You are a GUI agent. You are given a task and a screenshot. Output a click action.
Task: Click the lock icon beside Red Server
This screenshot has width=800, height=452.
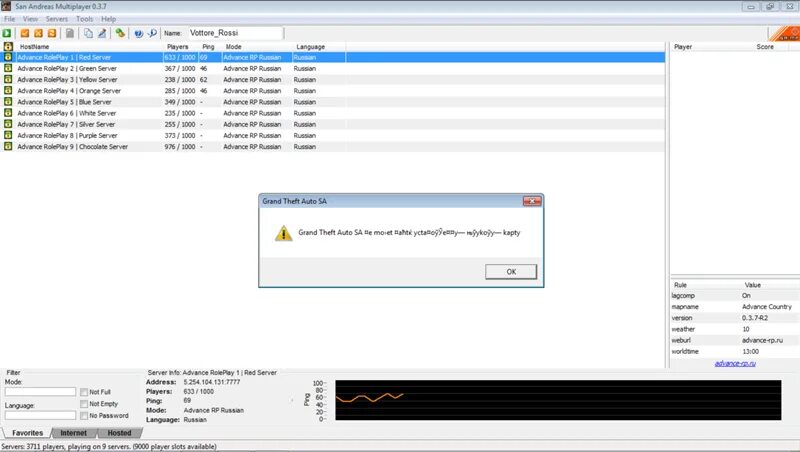coord(8,57)
